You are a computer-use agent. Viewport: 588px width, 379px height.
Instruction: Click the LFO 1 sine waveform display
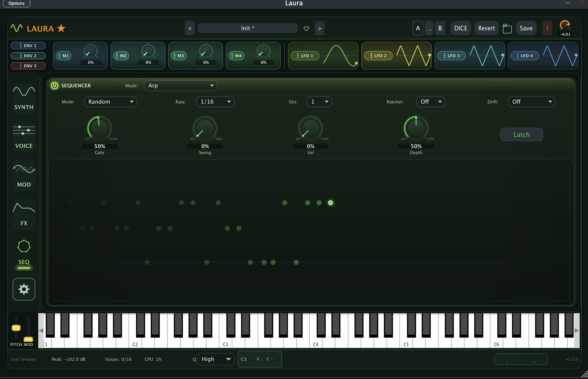point(340,56)
